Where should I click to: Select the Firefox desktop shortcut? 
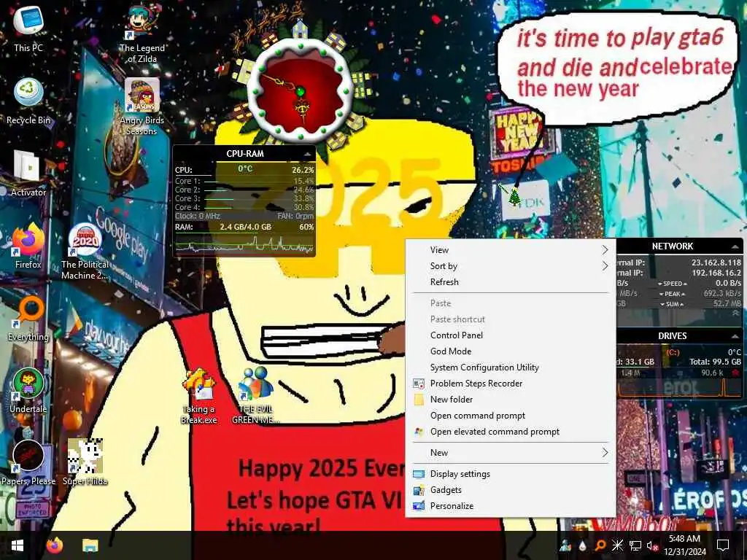(x=28, y=246)
